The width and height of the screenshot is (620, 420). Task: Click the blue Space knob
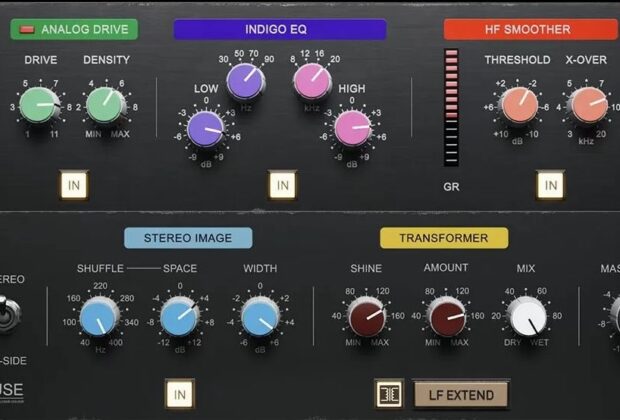(180, 317)
